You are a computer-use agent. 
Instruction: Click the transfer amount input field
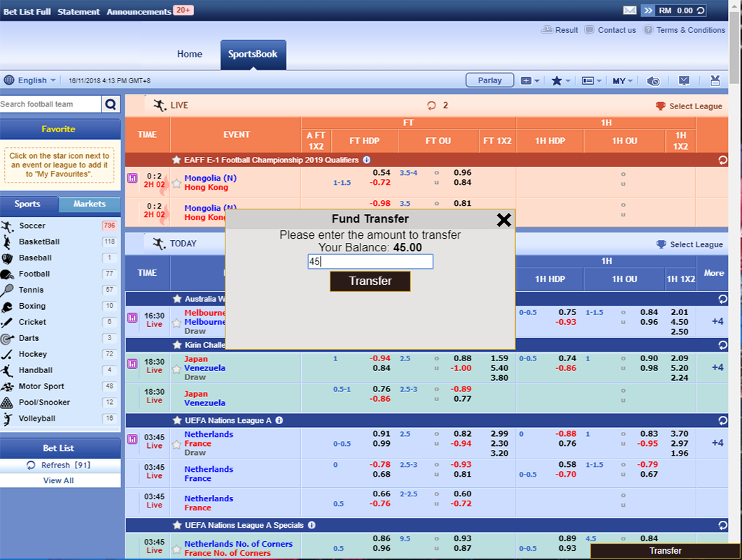coord(370,262)
